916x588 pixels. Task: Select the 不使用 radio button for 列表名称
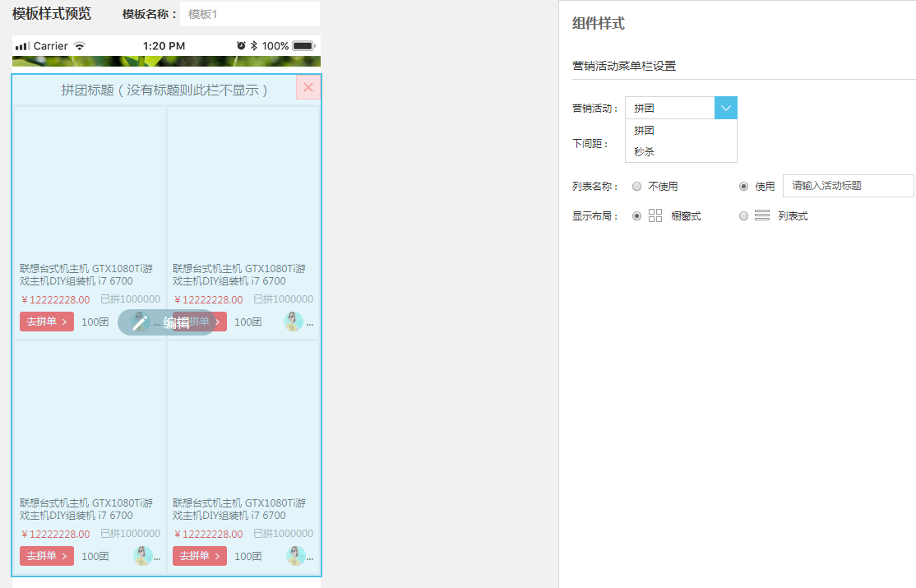(x=636, y=187)
